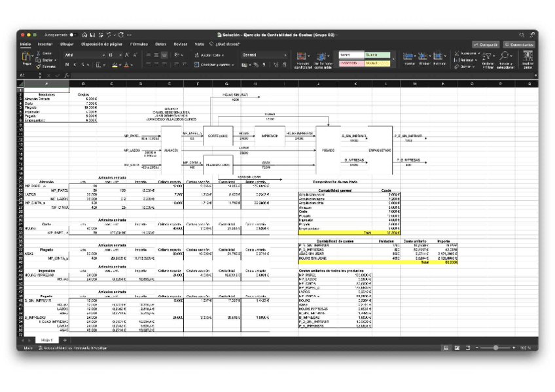Image resolution: width=555 pixels, height=392 pixels.
Task: Toggle the Autoguardado switch
Action: click(73, 35)
